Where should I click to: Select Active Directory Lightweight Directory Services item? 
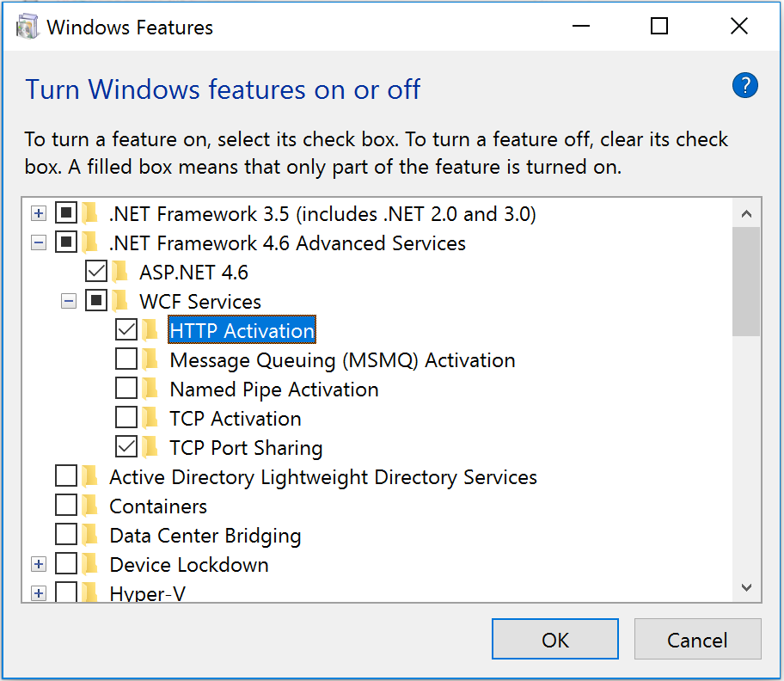pos(323,477)
